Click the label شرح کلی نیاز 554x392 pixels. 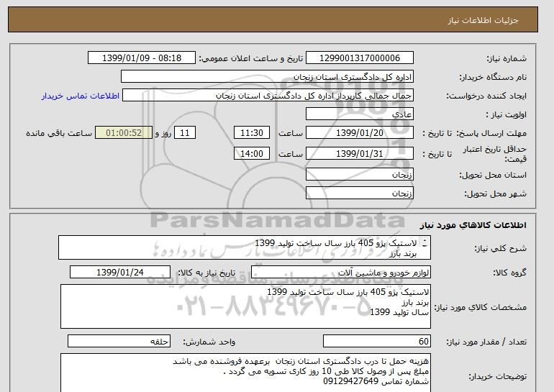pos(500,248)
